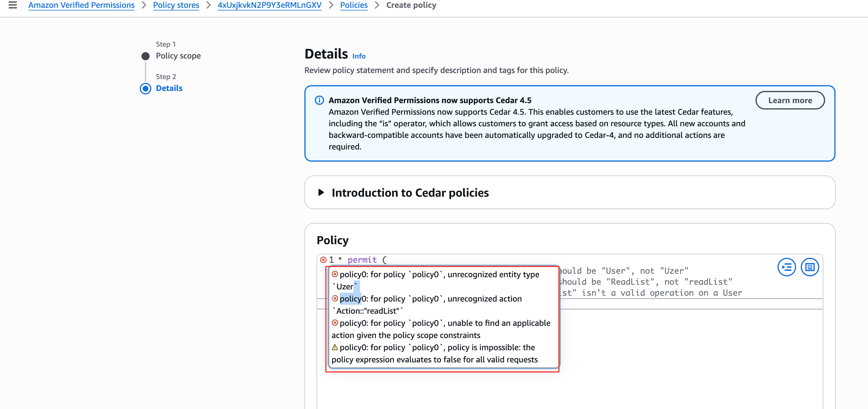Click the keyboard shortcuts icon button

point(809,267)
